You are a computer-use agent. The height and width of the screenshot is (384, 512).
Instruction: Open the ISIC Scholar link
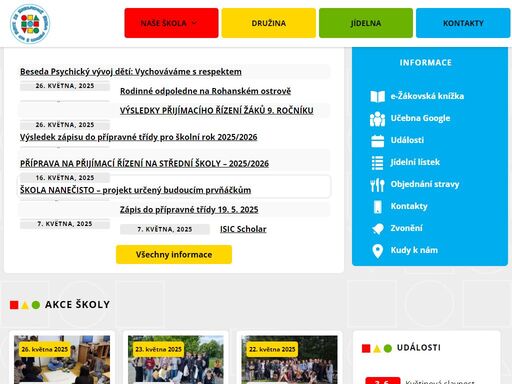[x=243, y=229]
